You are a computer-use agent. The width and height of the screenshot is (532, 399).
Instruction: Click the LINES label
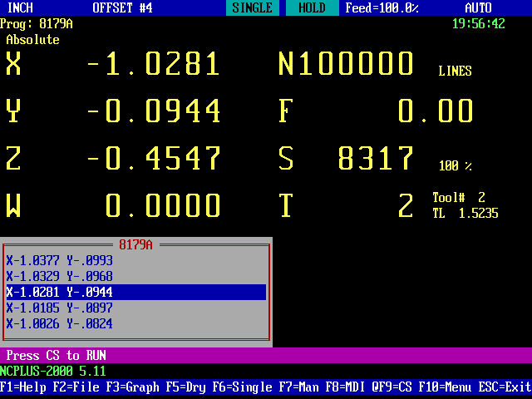click(x=455, y=71)
